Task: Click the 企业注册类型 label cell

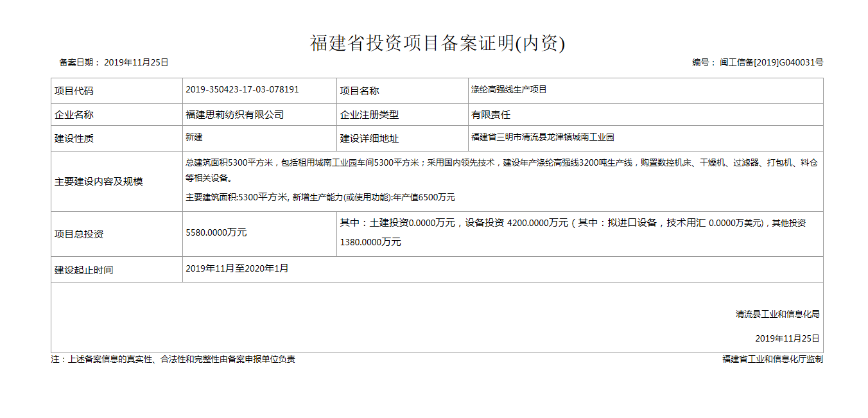Action: coord(402,115)
